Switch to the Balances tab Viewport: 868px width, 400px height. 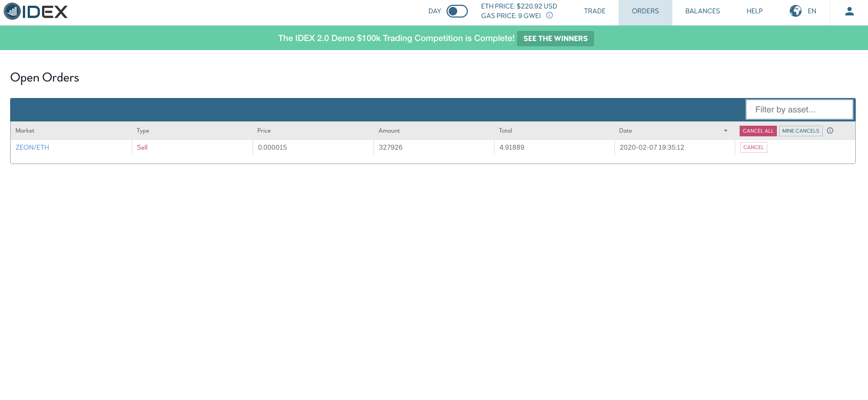[702, 11]
